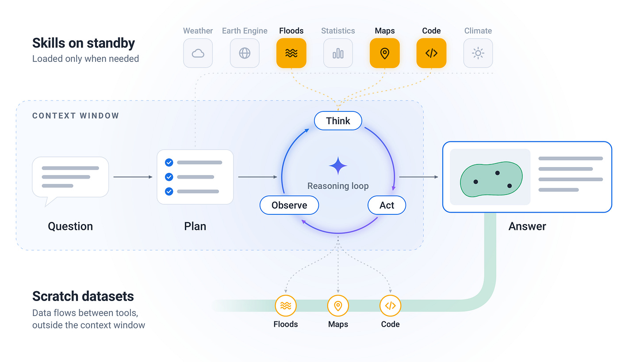
Task: Click the 'Skills on standby' heading
Action: [84, 43]
